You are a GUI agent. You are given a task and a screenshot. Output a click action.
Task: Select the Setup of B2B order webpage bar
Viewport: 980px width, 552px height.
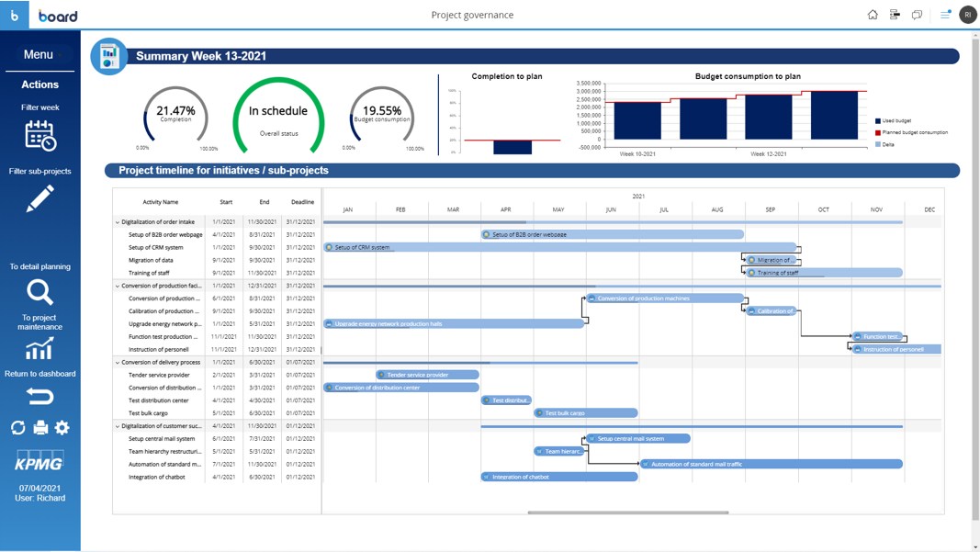tap(613, 234)
